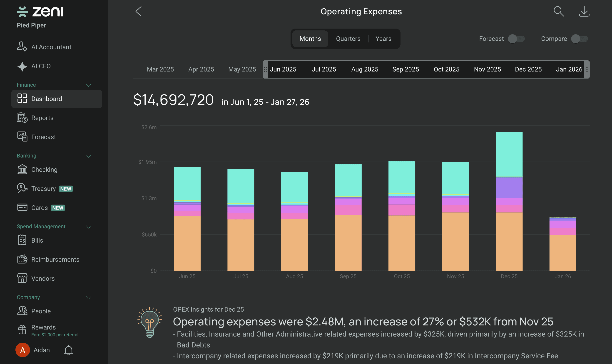Open the notifications bell icon
The image size is (612, 364).
(68, 350)
